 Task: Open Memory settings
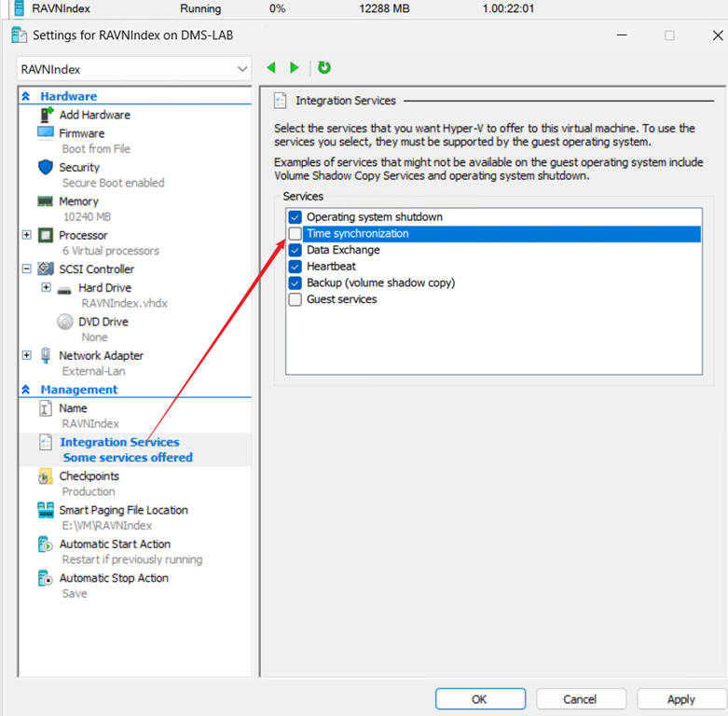click(79, 201)
